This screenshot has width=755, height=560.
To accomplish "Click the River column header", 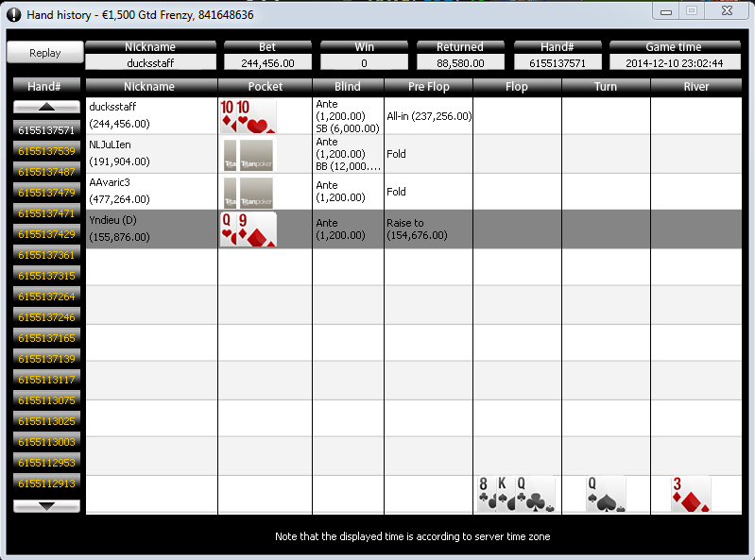I will [695, 87].
